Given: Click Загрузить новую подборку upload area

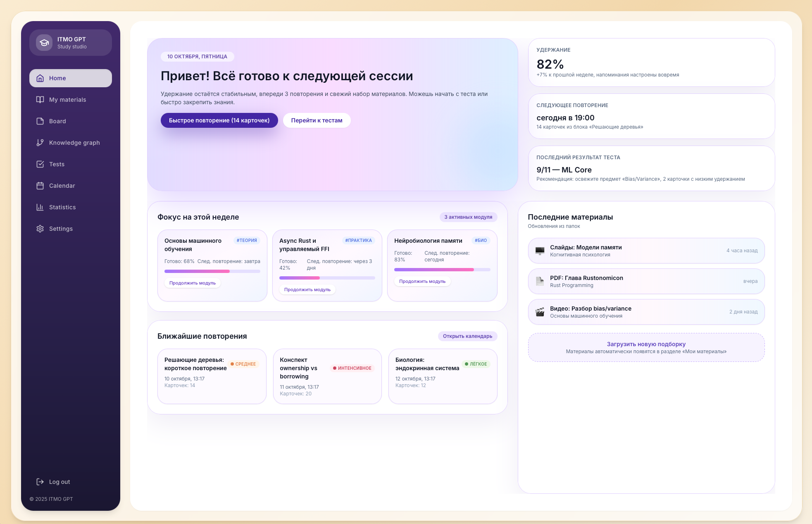Looking at the screenshot, I should (x=646, y=347).
